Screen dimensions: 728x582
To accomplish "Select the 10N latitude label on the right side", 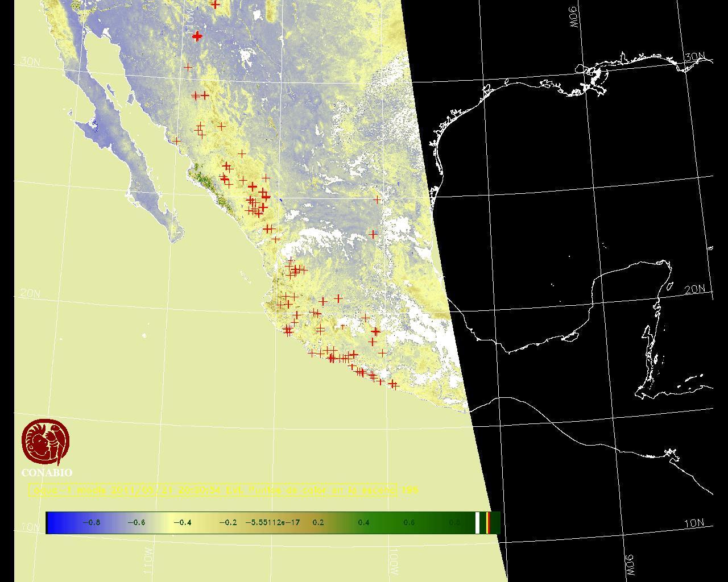I will [x=694, y=523].
